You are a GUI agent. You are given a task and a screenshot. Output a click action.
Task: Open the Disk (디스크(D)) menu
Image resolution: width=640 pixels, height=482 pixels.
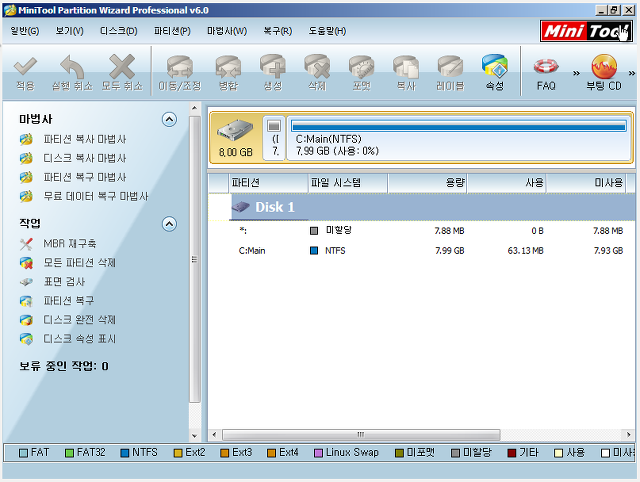tap(119, 31)
